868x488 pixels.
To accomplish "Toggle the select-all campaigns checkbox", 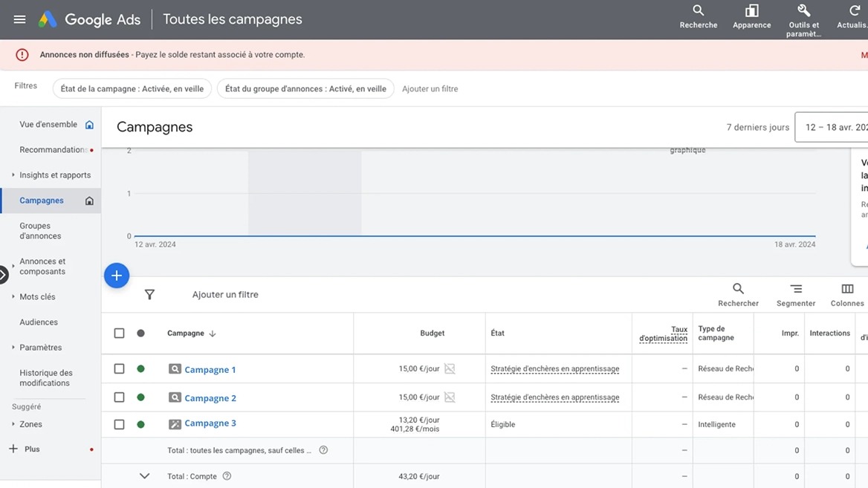I will click(119, 333).
